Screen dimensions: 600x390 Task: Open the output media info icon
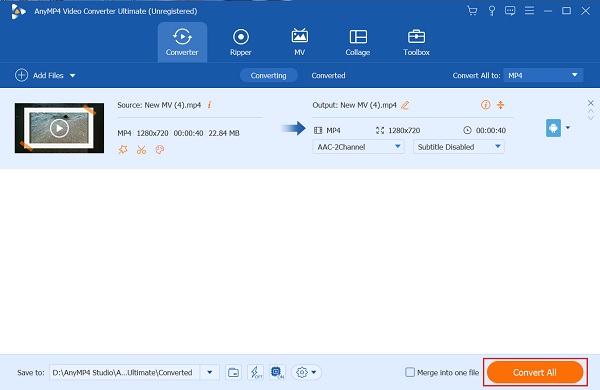(486, 105)
